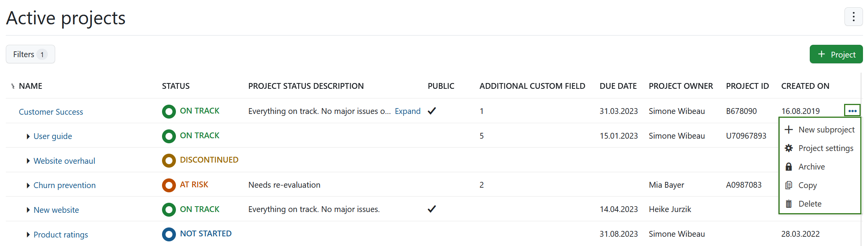
Task: Choose Archive from the context menu
Action: click(811, 167)
